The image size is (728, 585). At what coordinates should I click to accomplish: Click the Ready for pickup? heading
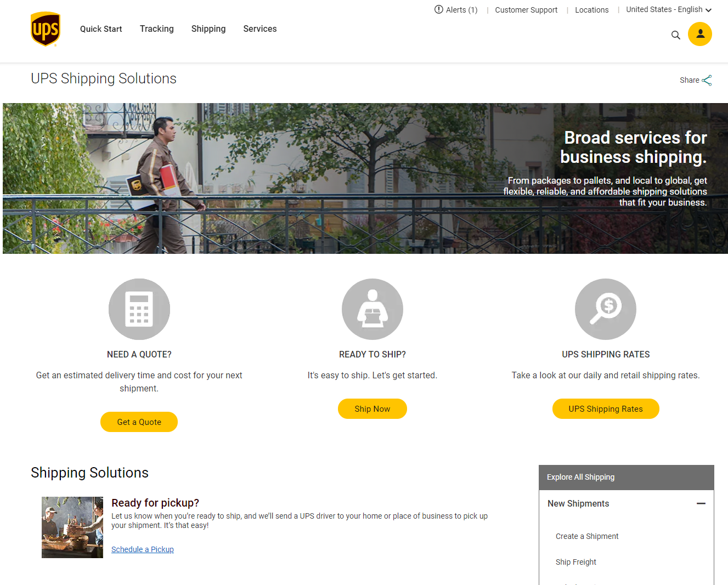(x=155, y=503)
